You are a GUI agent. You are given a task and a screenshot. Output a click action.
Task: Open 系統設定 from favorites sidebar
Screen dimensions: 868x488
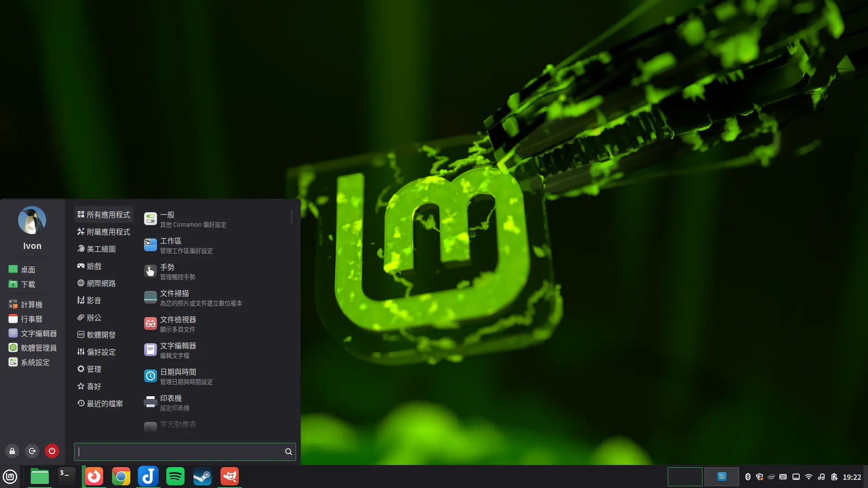point(35,362)
